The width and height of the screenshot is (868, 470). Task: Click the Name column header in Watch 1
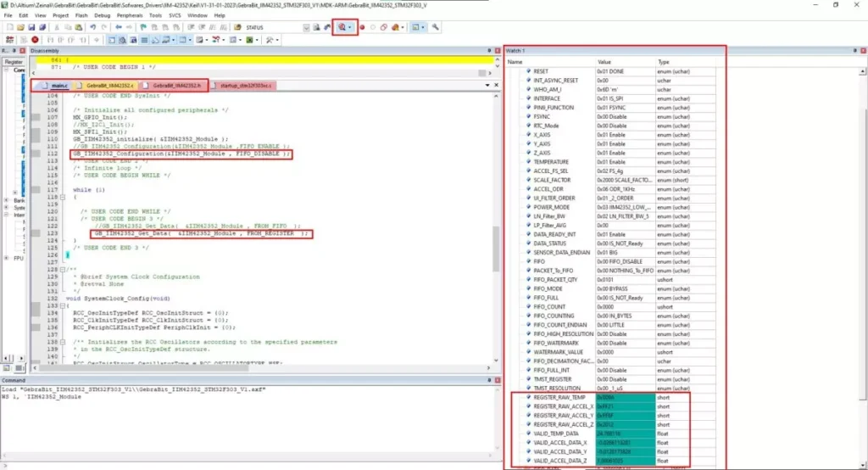[x=515, y=62]
